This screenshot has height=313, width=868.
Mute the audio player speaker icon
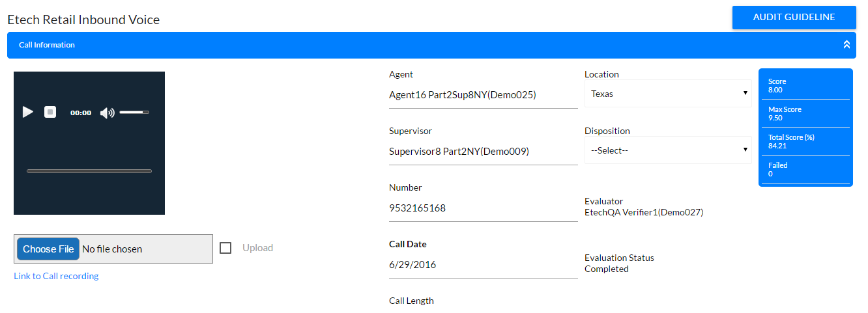point(108,113)
